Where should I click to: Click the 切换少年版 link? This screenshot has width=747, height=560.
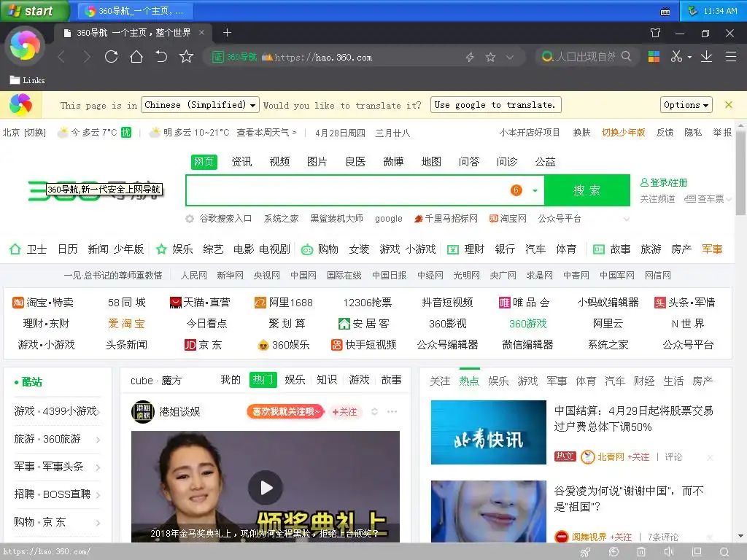point(623,133)
